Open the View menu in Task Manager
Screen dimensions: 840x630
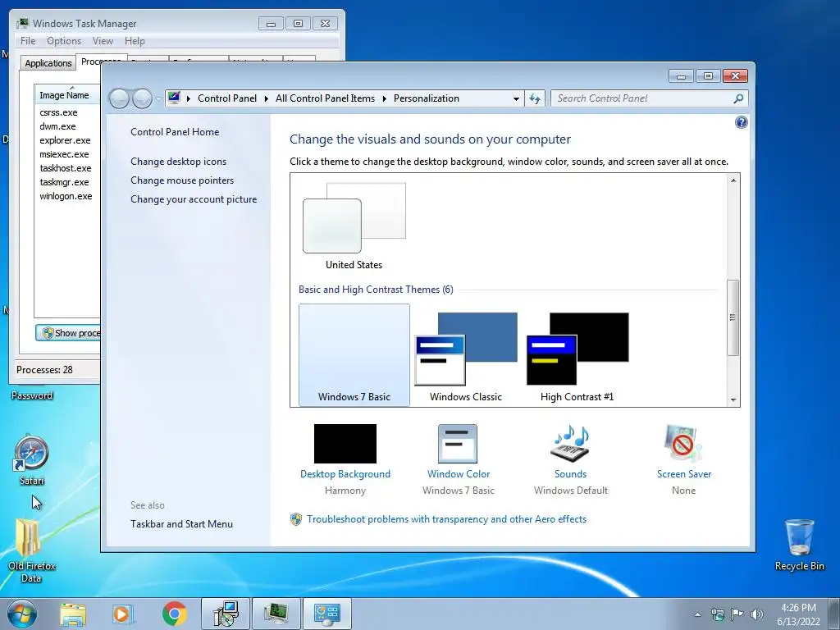pos(103,41)
